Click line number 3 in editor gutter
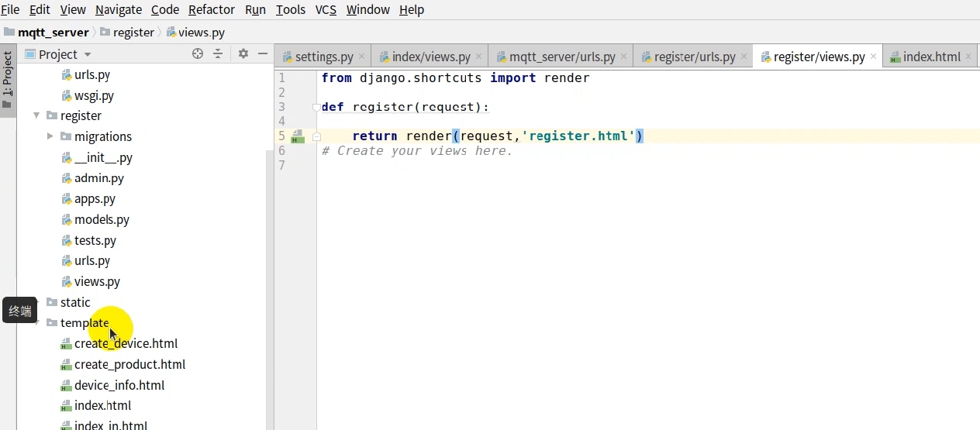 click(x=281, y=107)
